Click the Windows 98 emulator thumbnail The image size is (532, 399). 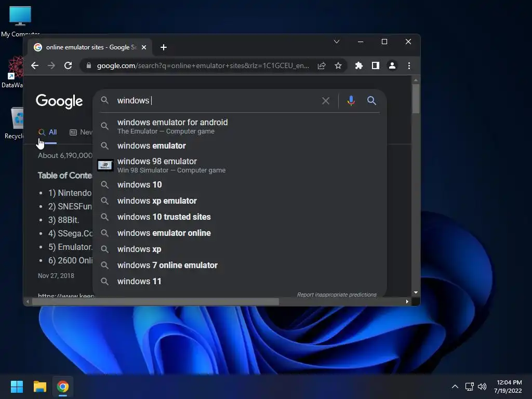pos(105,165)
